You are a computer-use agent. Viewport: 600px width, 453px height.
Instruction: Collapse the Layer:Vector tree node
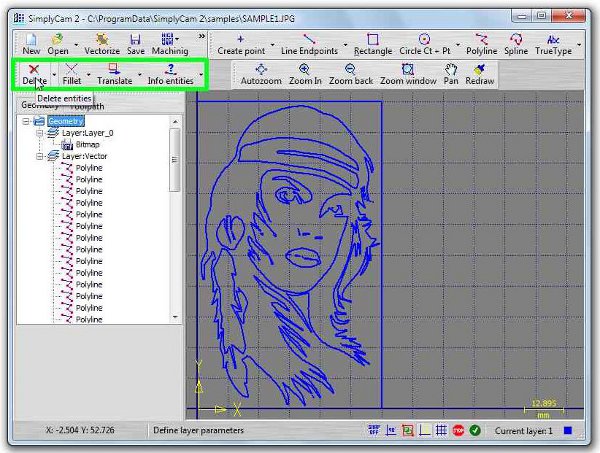click(x=39, y=156)
